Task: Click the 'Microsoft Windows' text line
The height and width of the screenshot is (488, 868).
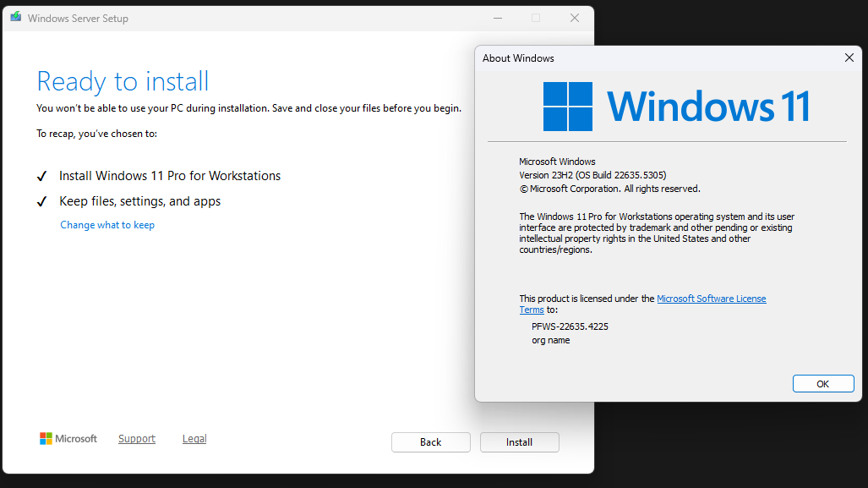Action: pos(557,162)
